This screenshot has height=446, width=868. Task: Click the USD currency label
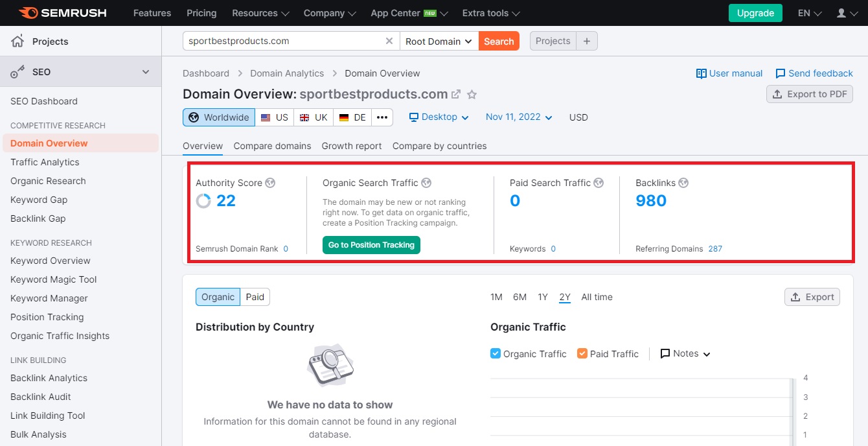click(x=578, y=117)
